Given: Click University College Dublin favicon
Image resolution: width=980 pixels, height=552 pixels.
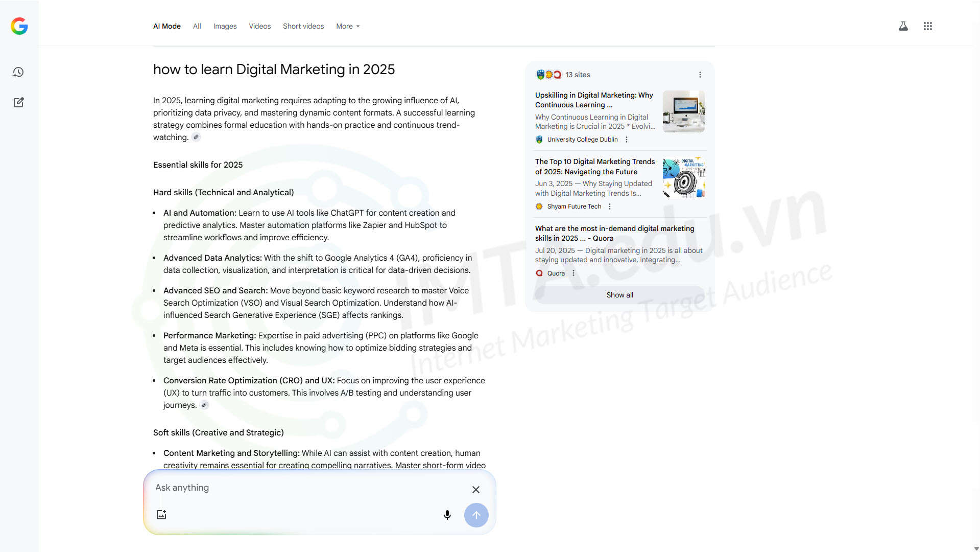Looking at the screenshot, I should coord(539,140).
